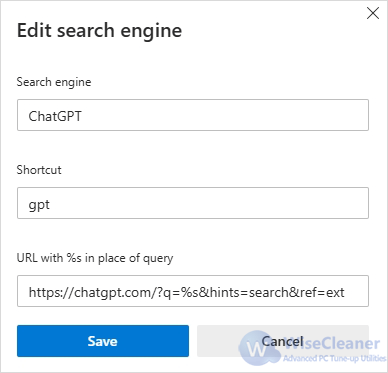Save the search engine changes
Image resolution: width=388 pixels, height=373 pixels.
(103, 341)
